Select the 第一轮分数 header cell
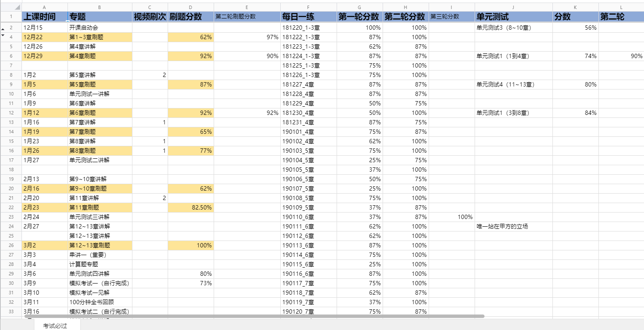This screenshot has width=644, height=330. pos(359,17)
